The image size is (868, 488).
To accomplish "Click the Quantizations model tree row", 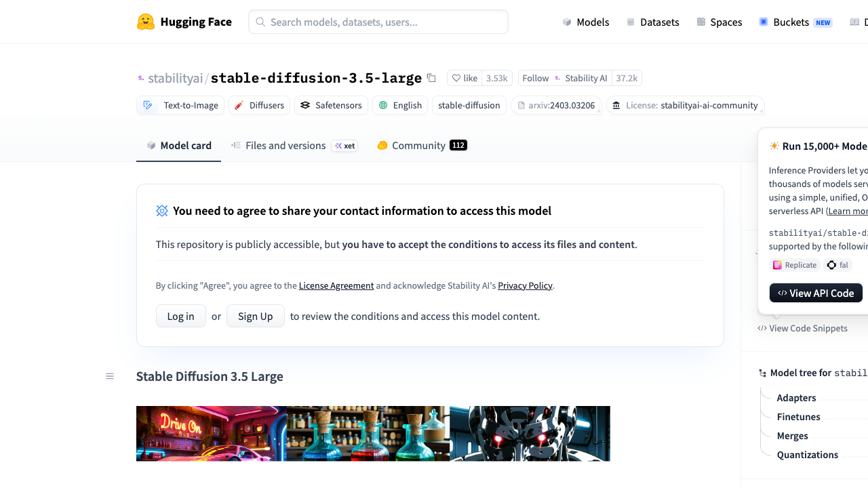I will 807,455.
